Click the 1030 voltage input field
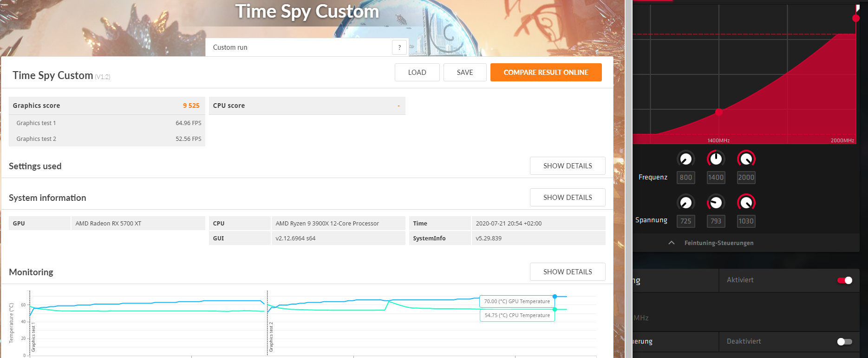Screen dimensions: 868x358 746,221
